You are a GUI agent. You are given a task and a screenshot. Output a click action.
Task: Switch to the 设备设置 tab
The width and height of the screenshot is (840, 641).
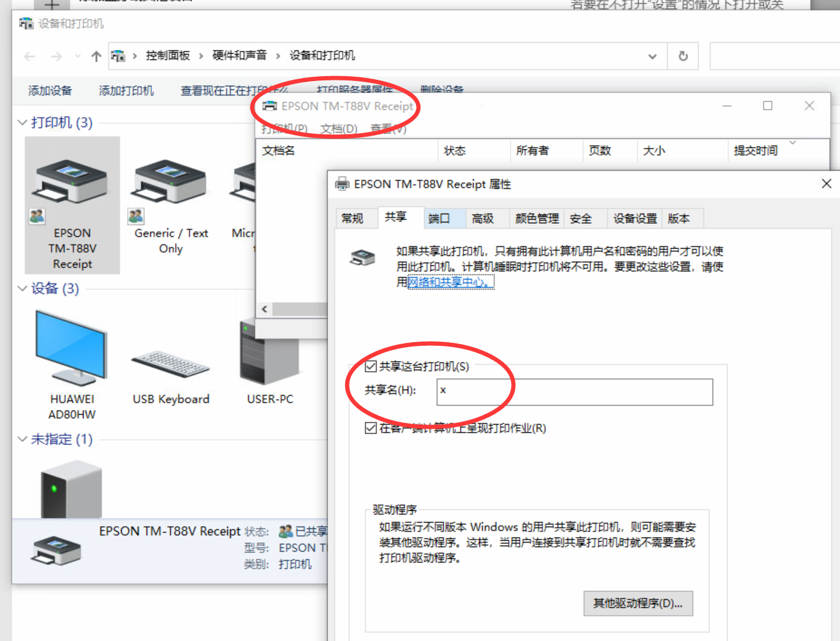pos(635,218)
